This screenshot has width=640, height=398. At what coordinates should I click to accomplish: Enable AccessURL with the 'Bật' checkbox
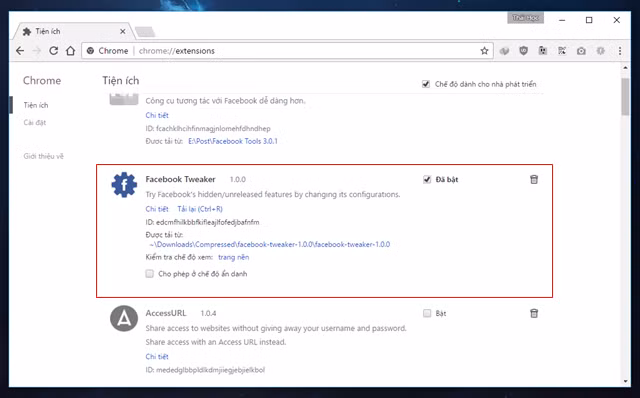(427, 314)
